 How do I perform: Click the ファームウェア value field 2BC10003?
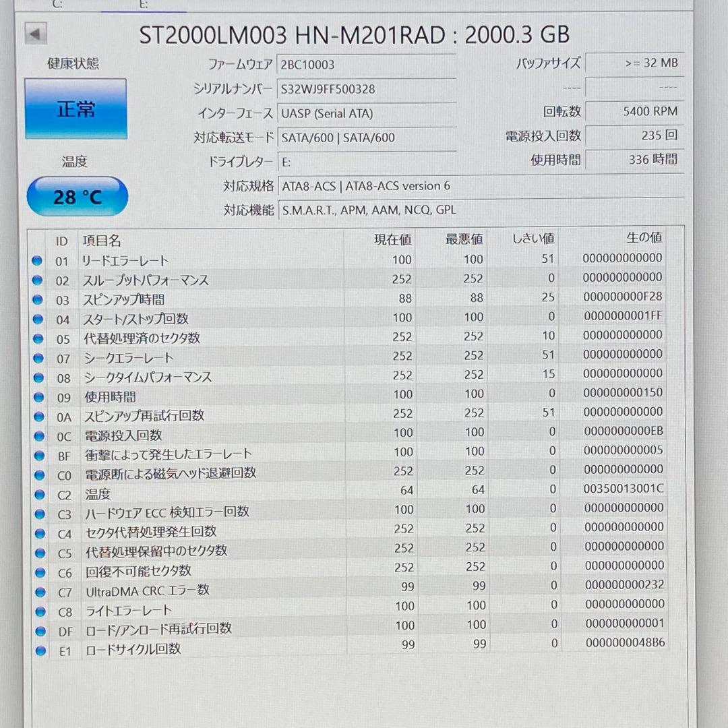[367, 64]
